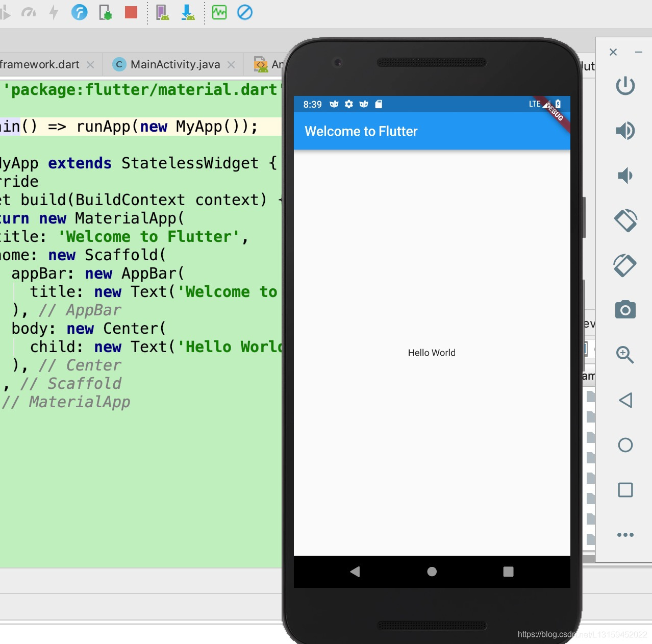Click 'runApp' in the code editor
The height and width of the screenshot is (644, 652).
click(x=104, y=127)
